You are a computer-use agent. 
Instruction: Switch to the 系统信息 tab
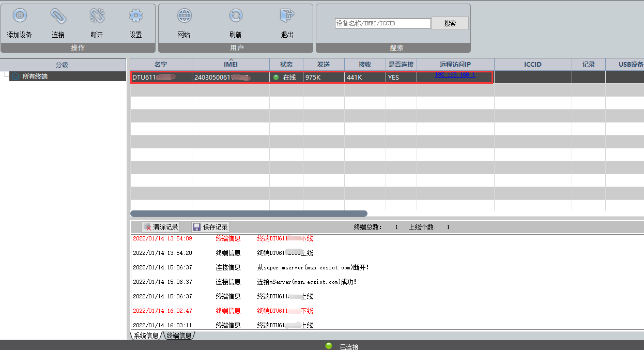pos(146,336)
